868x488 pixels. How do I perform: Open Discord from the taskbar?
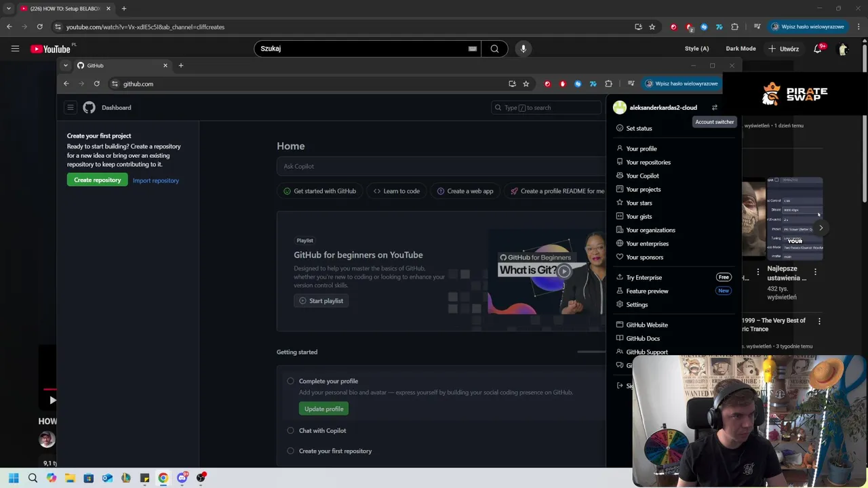pos(182,478)
